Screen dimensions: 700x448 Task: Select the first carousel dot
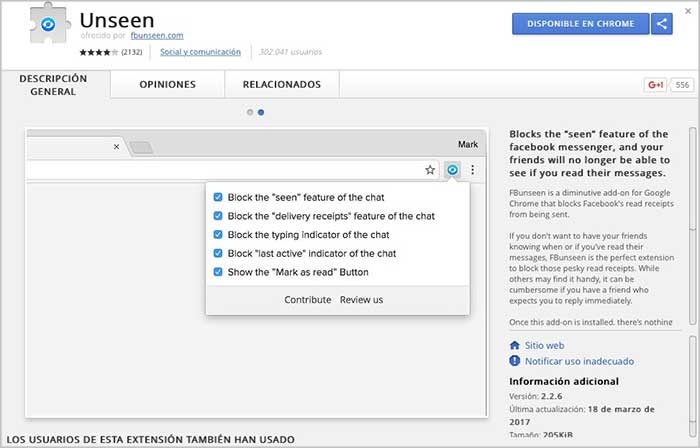(x=250, y=112)
